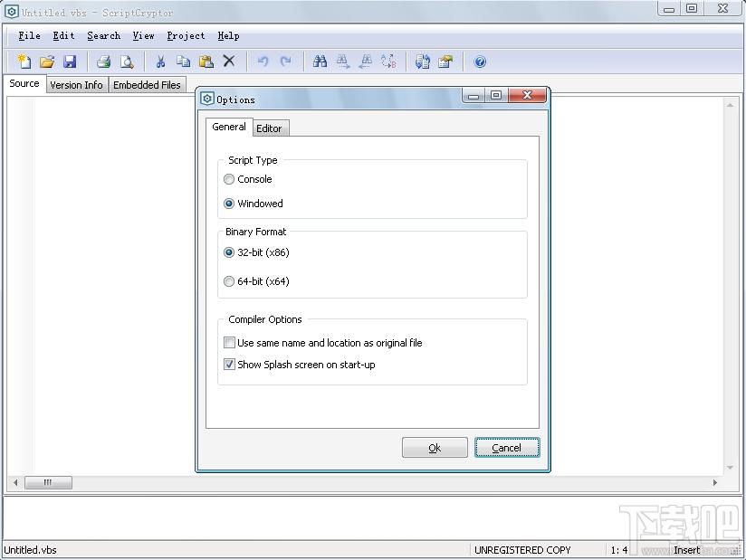Viewport: 746px width, 560px height.
Task: Click editor vertical scroll up arrow
Action: pos(730,105)
